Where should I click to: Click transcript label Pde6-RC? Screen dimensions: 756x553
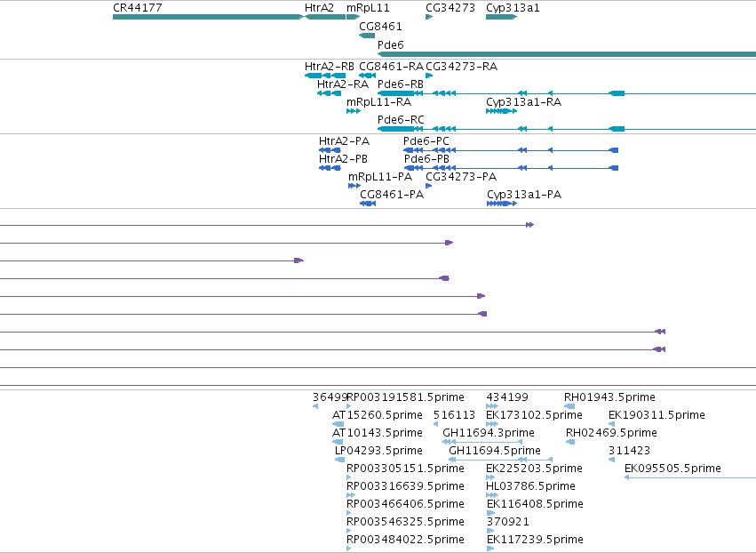[x=401, y=119]
